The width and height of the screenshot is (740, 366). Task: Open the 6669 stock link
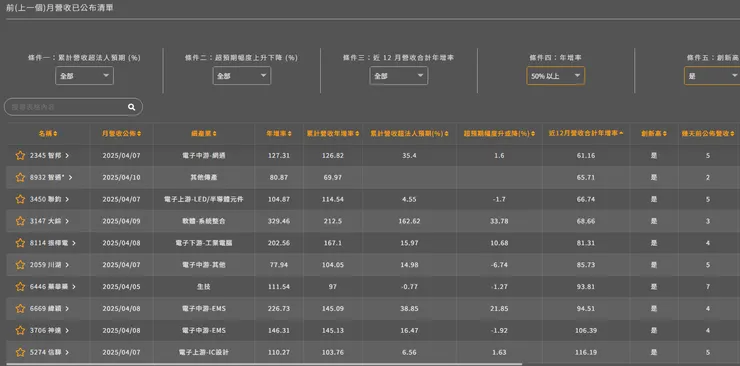49,308
